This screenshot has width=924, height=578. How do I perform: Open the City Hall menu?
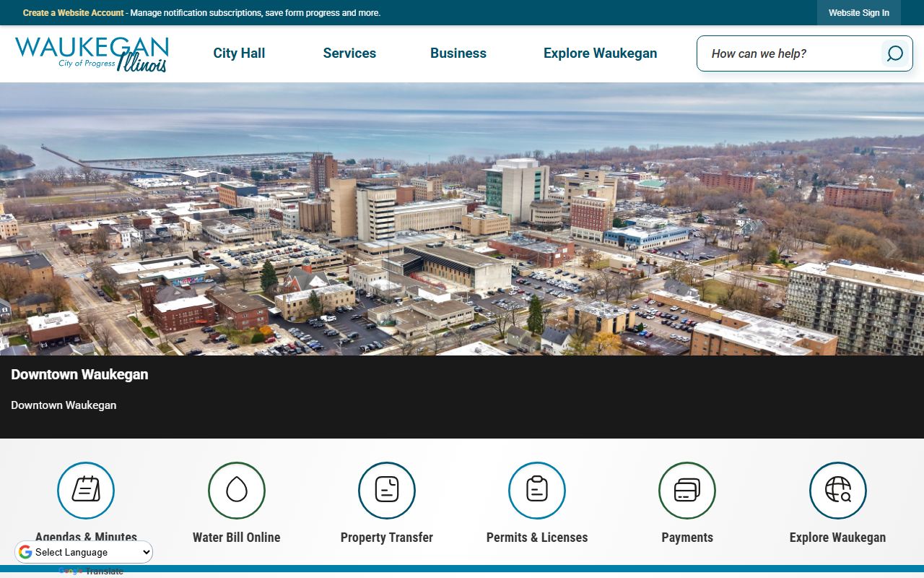point(239,53)
